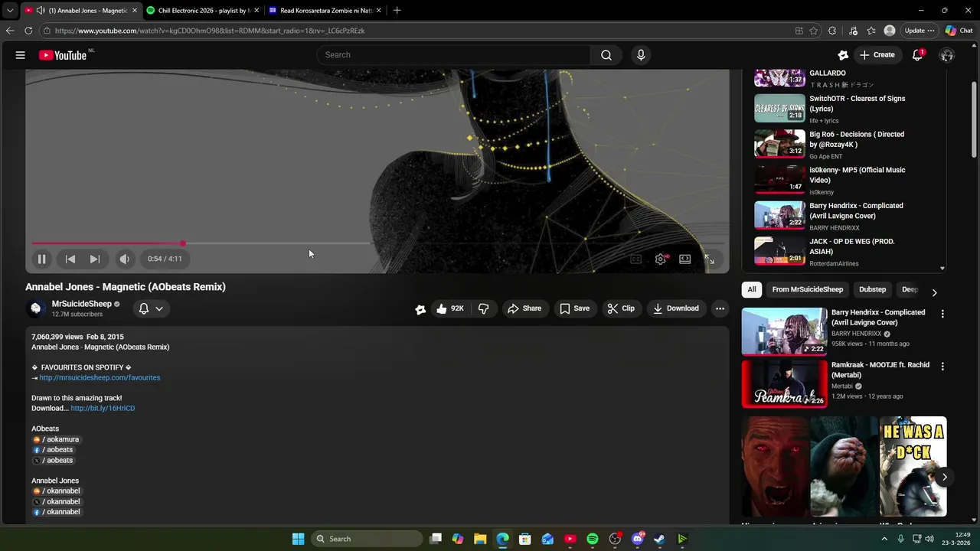The width and height of the screenshot is (980, 551).
Task: Open Discord from the taskbar
Action: coord(637,539)
